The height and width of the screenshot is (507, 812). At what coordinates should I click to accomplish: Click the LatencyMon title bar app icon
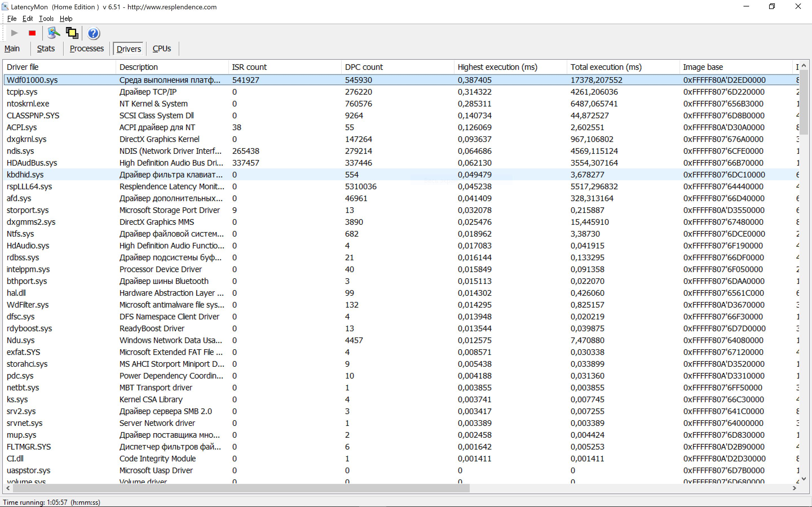coord(5,7)
